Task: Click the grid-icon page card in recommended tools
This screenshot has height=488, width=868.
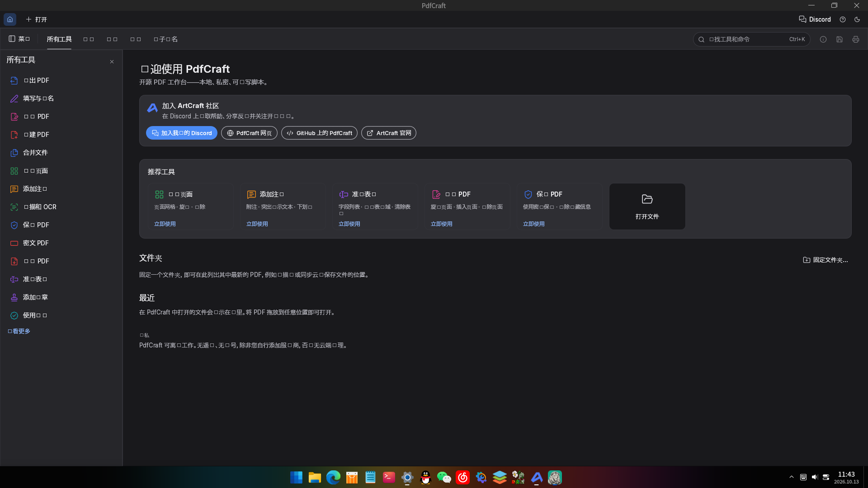Action: [191, 206]
